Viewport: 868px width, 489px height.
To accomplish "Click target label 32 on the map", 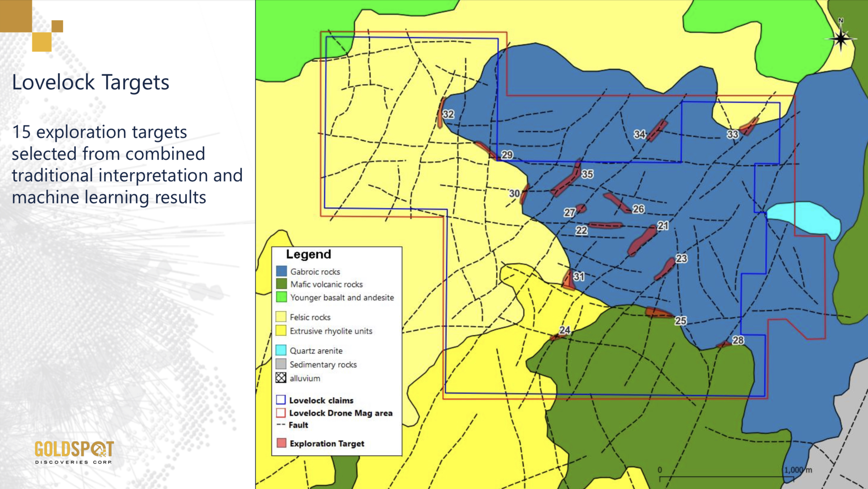I will pos(448,114).
